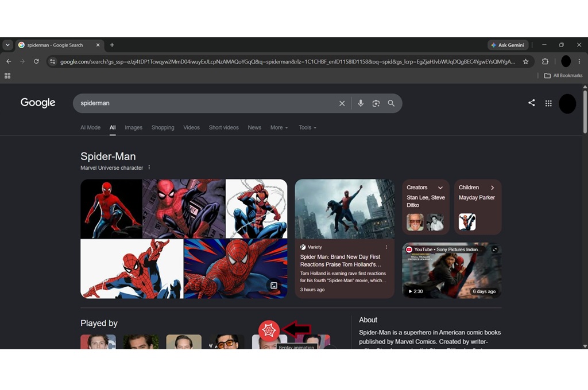Switch to Short videos tab

223,127
